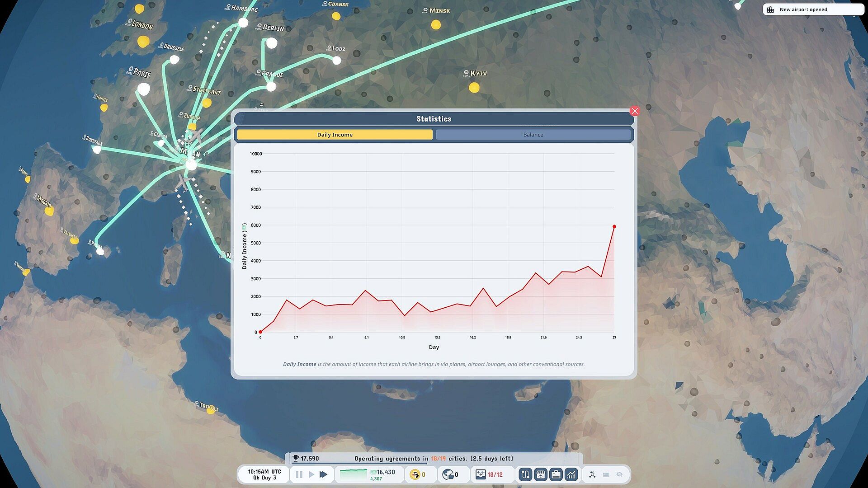Close the Statistics window
This screenshot has width=868, height=488.
click(x=634, y=111)
